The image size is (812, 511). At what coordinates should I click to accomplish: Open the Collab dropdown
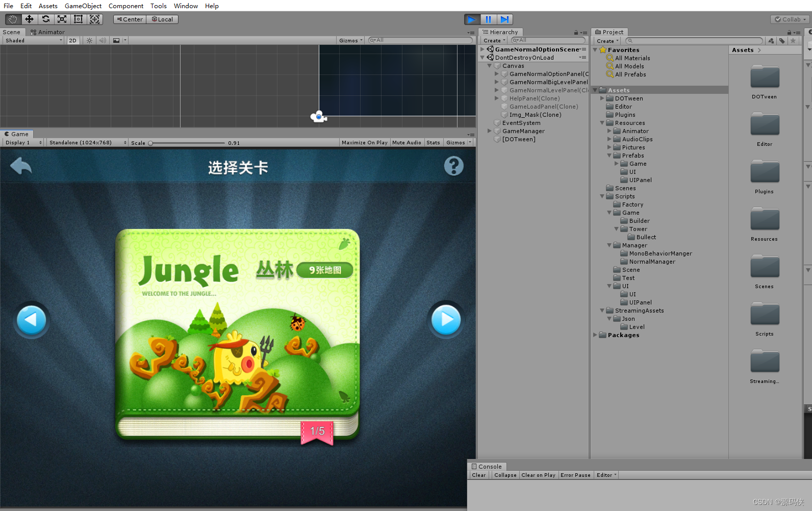pyautogui.click(x=790, y=19)
